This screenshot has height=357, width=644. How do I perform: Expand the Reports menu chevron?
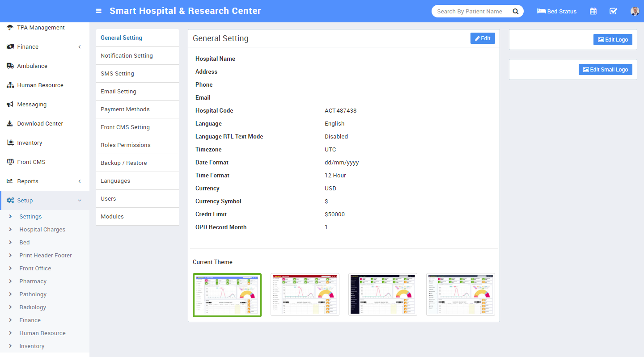80,181
